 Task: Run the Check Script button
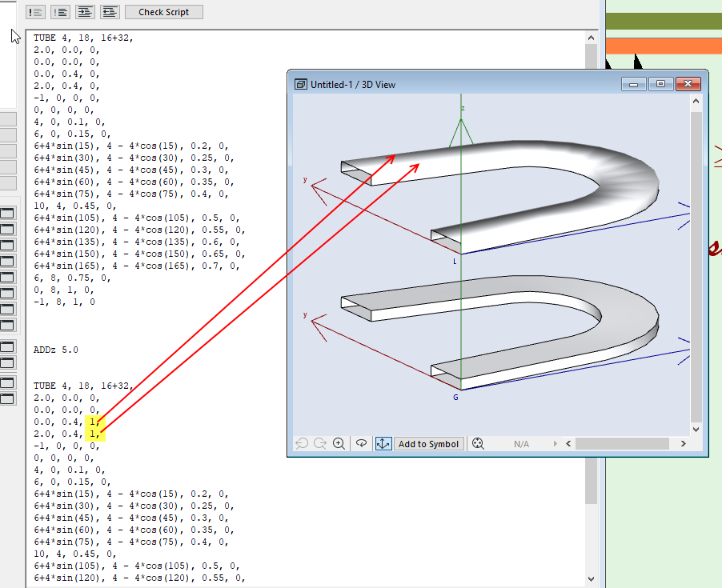click(163, 12)
